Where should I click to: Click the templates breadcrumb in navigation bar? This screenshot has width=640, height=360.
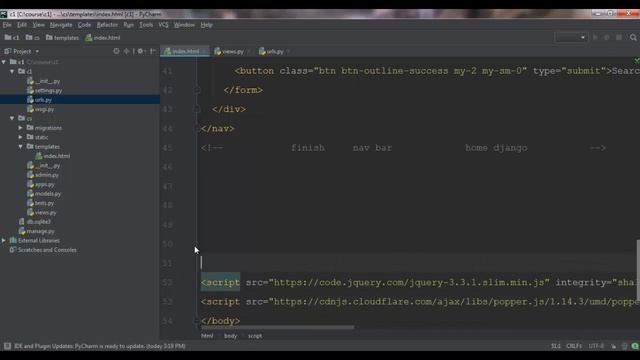point(62,38)
